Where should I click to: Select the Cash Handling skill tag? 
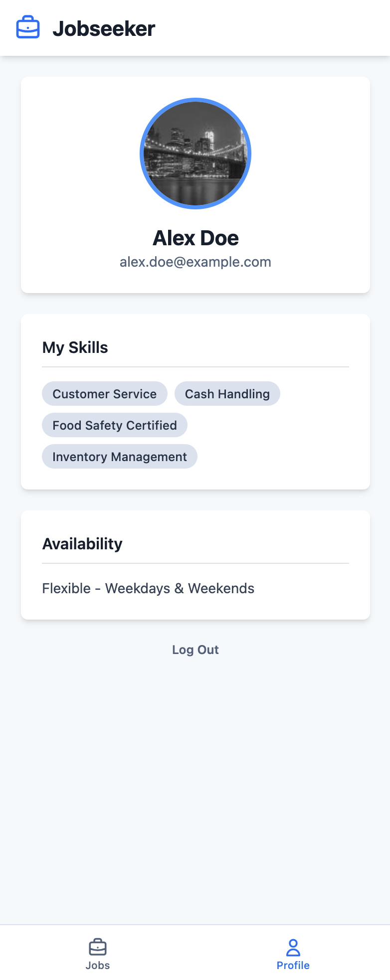pyautogui.click(x=227, y=394)
